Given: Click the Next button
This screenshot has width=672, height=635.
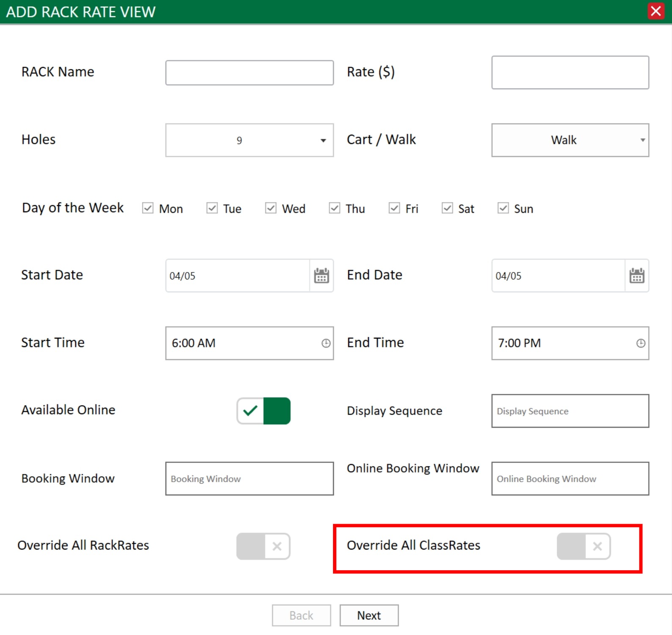Looking at the screenshot, I should click(x=369, y=615).
